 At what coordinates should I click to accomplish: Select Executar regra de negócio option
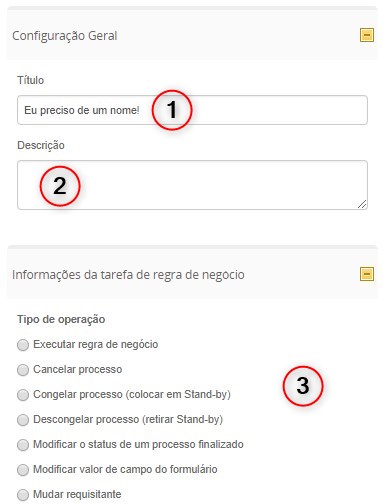23,345
